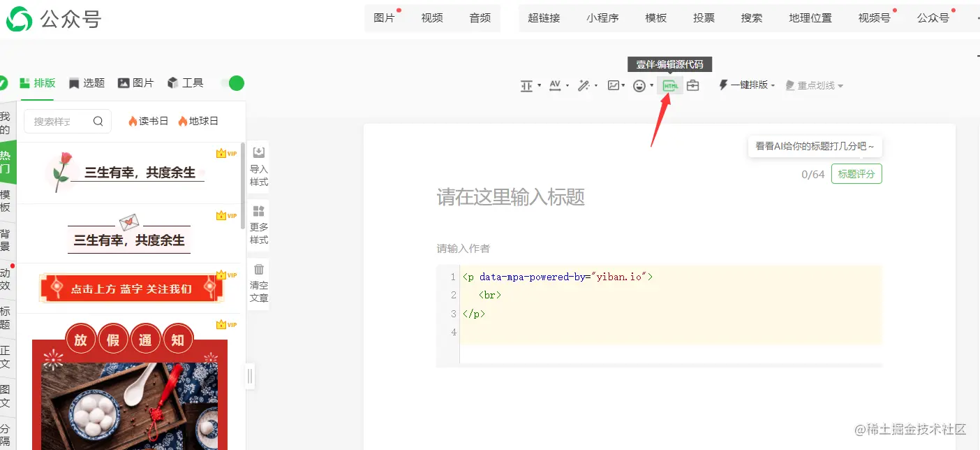Select 标题 side category
The image size is (980, 450).
[6, 319]
